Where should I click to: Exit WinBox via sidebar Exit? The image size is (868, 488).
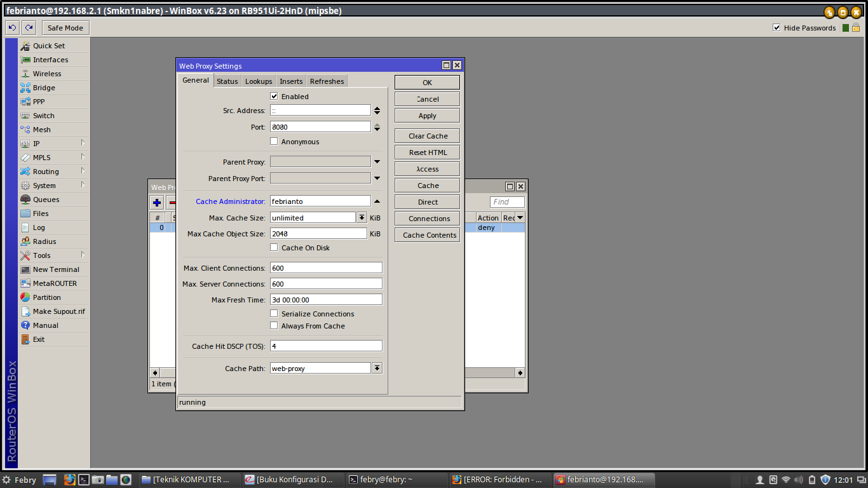[39, 339]
